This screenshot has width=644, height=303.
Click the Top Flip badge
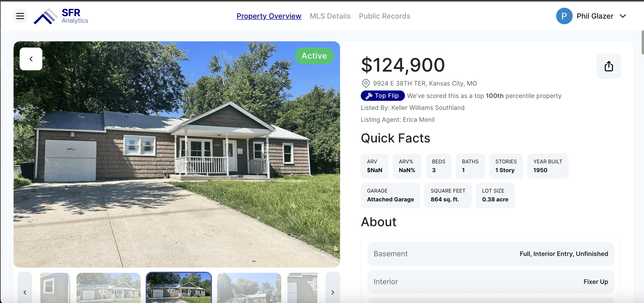tap(383, 96)
